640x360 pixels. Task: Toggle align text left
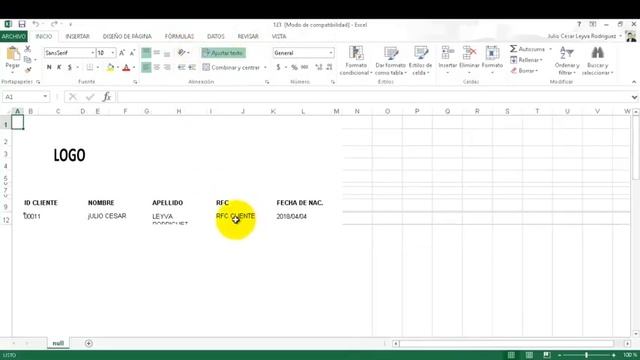point(146,67)
